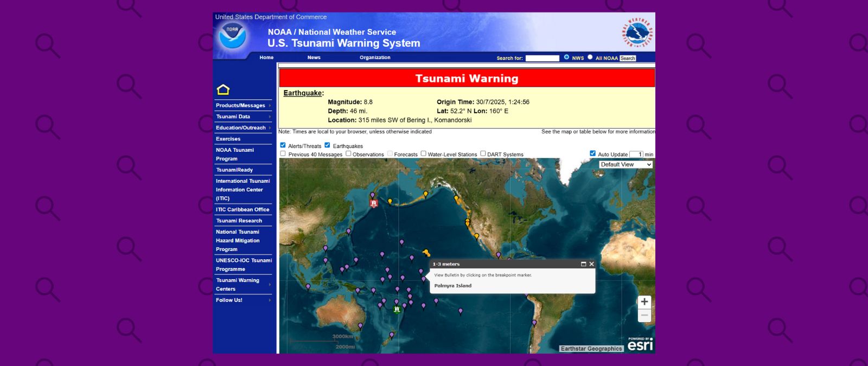Expand the Follow Us! submenu arrow
This screenshot has width=868, height=366.
pos(270,300)
